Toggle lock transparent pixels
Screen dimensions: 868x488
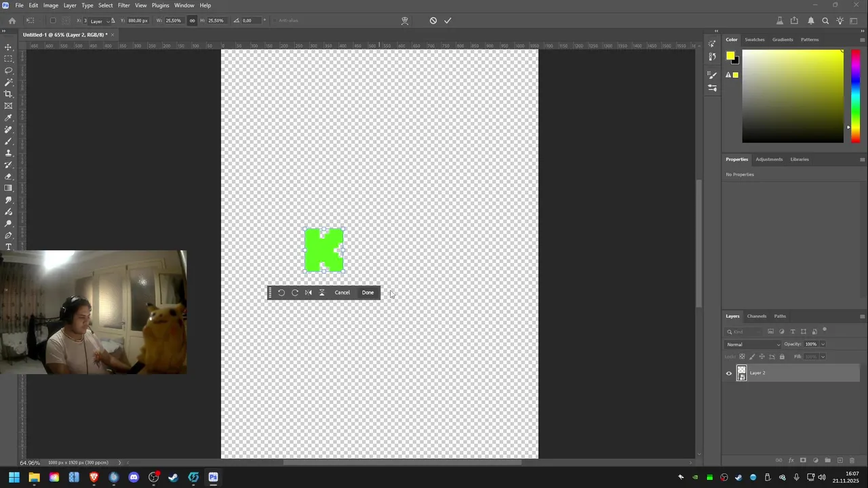pyautogui.click(x=742, y=357)
